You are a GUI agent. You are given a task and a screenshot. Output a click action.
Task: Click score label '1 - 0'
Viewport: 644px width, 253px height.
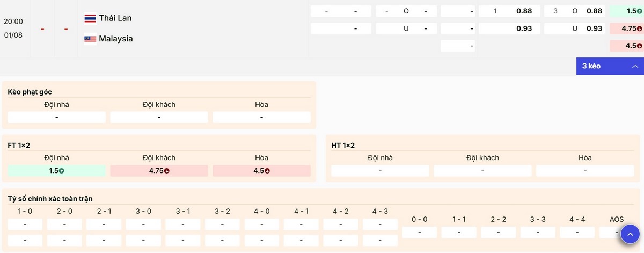pyautogui.click(x=25, y=212)
